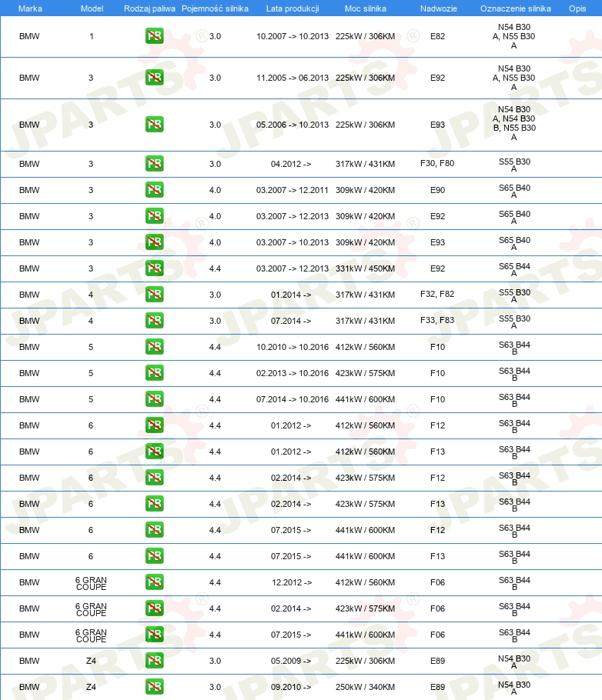Click fuel icon in row dated 11.2005 -> 06.2013
This screenshot has width=602, height=700.
pyautogui.click(x=154, y=78)
